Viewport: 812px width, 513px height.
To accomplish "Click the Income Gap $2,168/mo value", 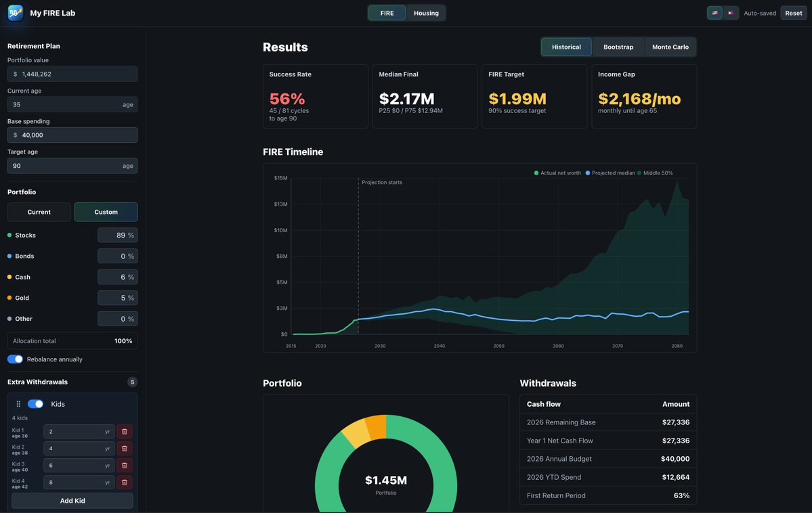I will click(639, 98).
